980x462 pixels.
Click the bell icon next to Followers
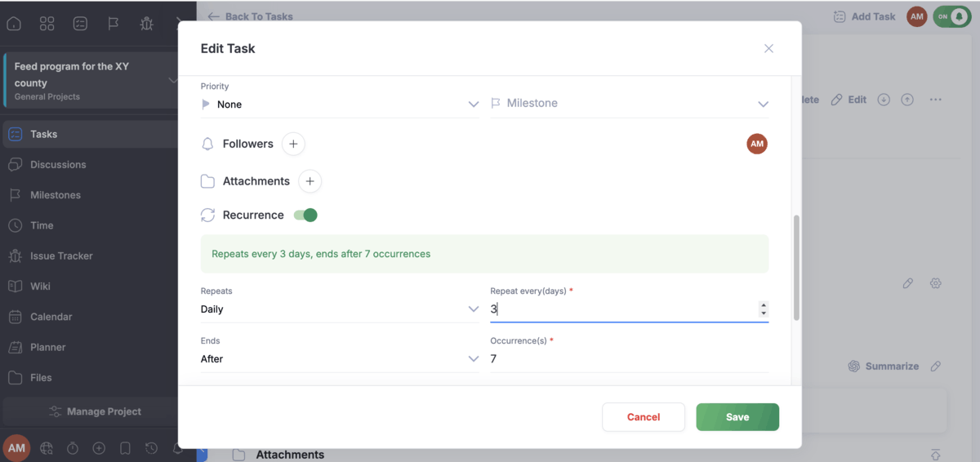(207, 144)
